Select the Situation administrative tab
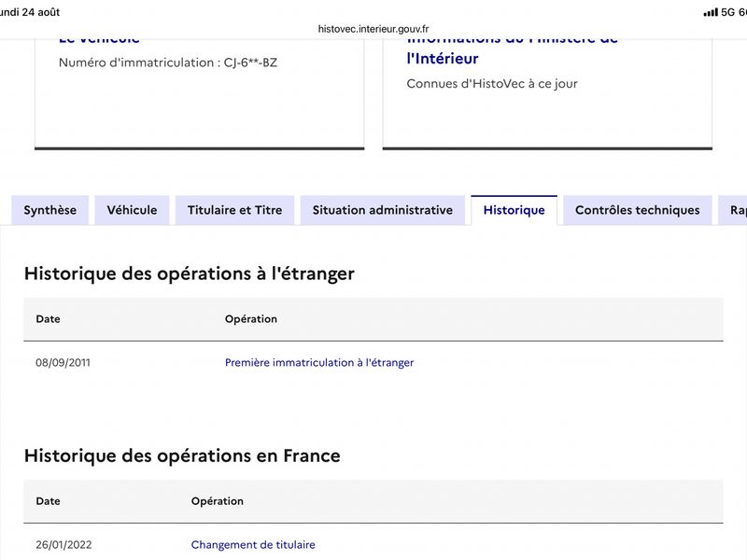This screenshot has width=747, height=560. (x=383, y=210)
